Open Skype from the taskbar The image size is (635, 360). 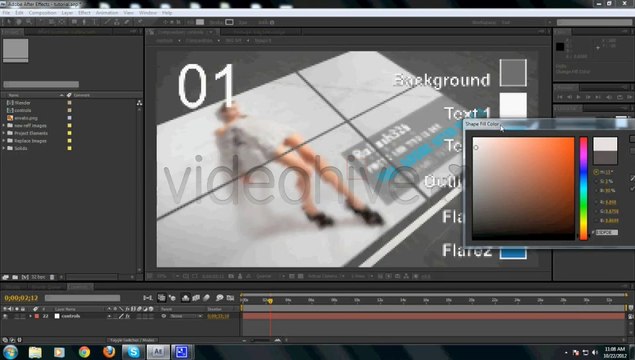tap(133, 352)
